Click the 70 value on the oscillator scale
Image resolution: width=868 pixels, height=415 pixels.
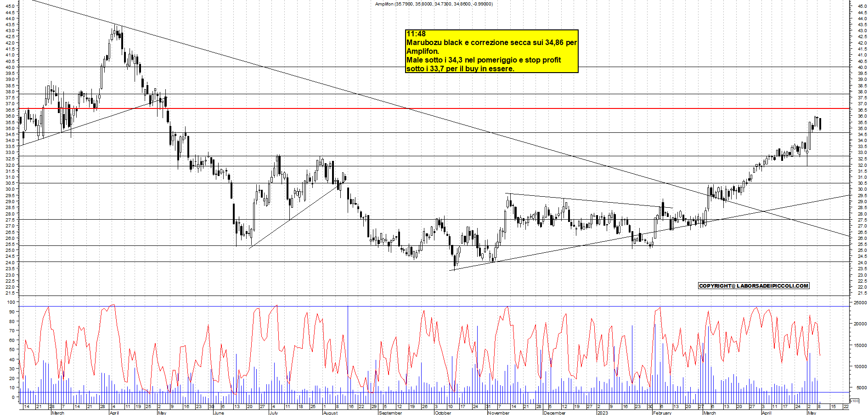tap(11, 330)
